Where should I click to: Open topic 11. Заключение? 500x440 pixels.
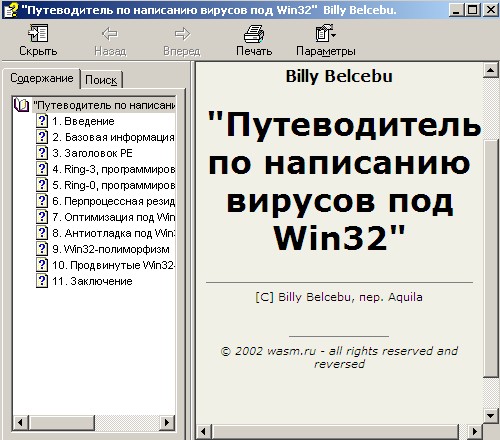[92, 281]
